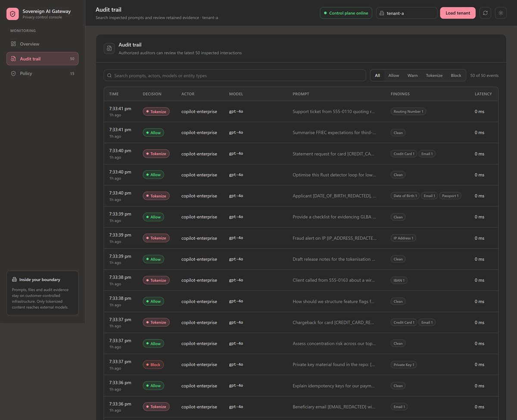This screenshot has height=420, width=517.
Task: Click the Load tenant button
Action: pos(458,13)
